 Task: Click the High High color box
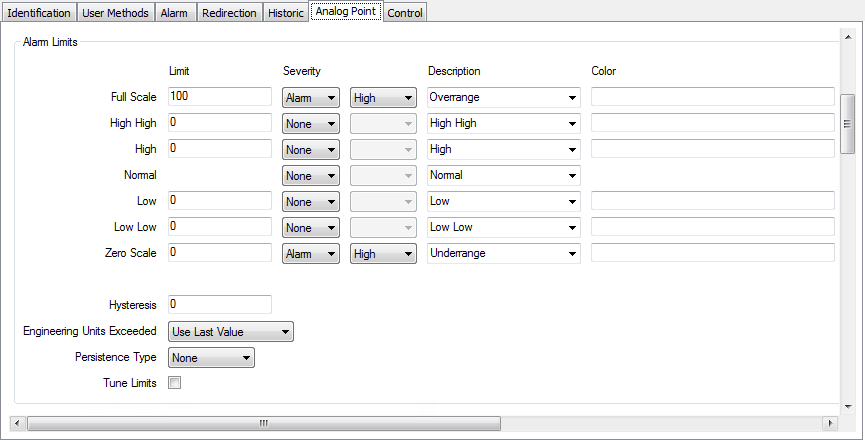712,123
